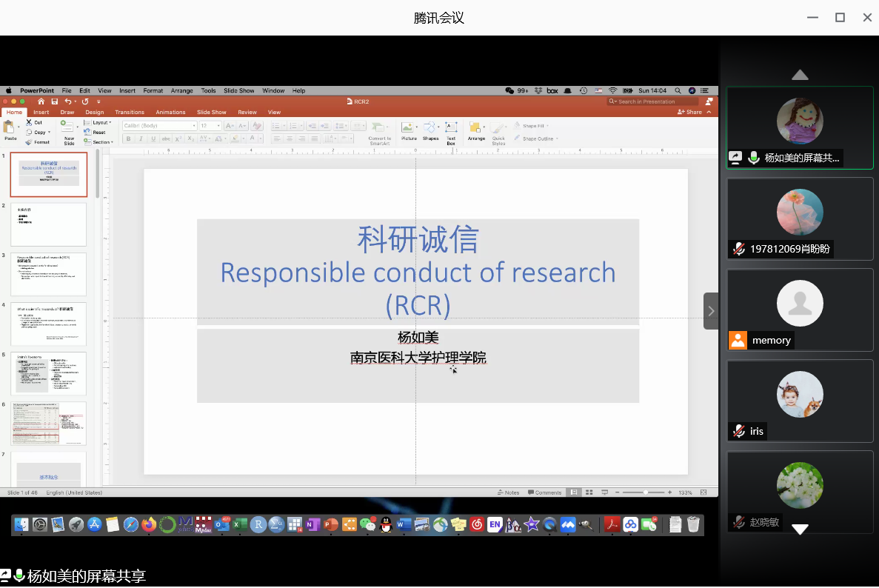The image size is (879, 588).
Task: Click the Reset button in the Home ribbon
Action: 98,133
